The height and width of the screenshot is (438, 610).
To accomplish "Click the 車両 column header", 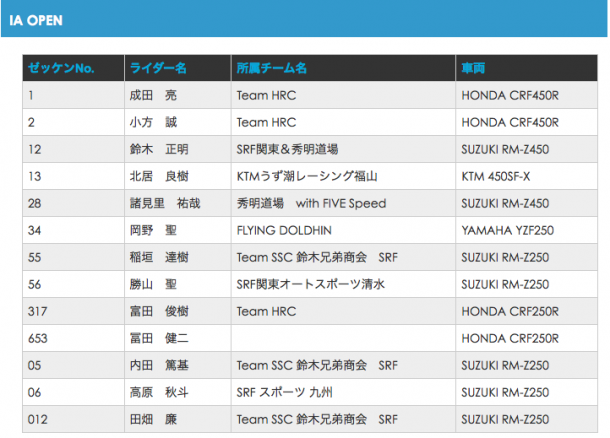I will [473, 68].
